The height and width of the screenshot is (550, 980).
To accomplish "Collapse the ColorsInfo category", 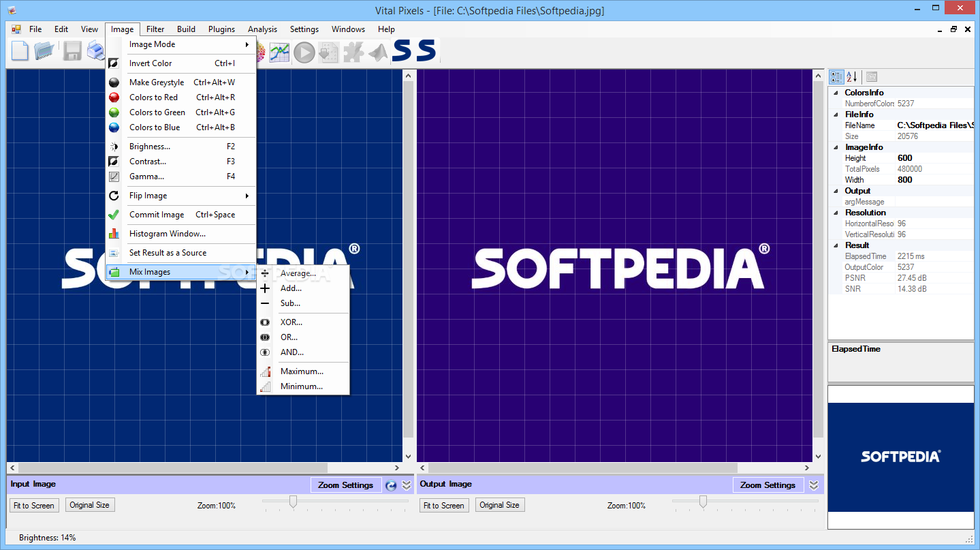I will (x=836, y=93).
